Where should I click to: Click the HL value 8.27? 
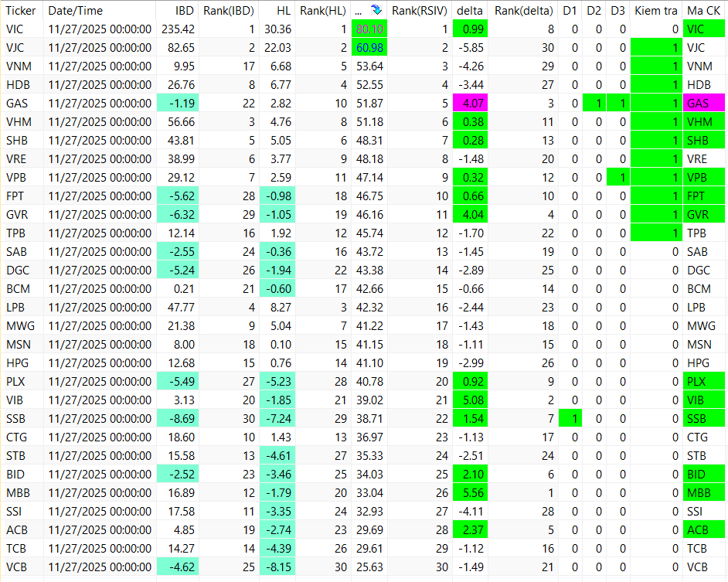pyautogui.click(x=281, y=307)
